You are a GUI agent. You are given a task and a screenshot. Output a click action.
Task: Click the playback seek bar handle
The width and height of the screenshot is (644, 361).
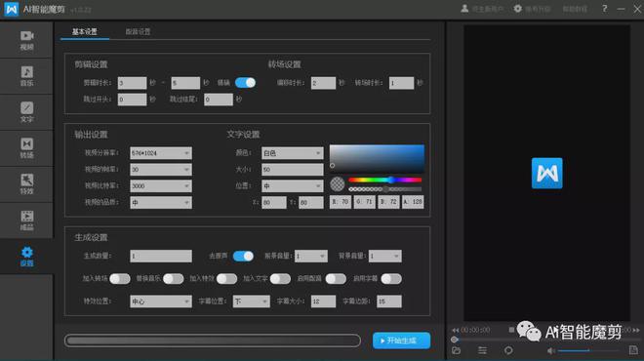[x=455, y=340]
